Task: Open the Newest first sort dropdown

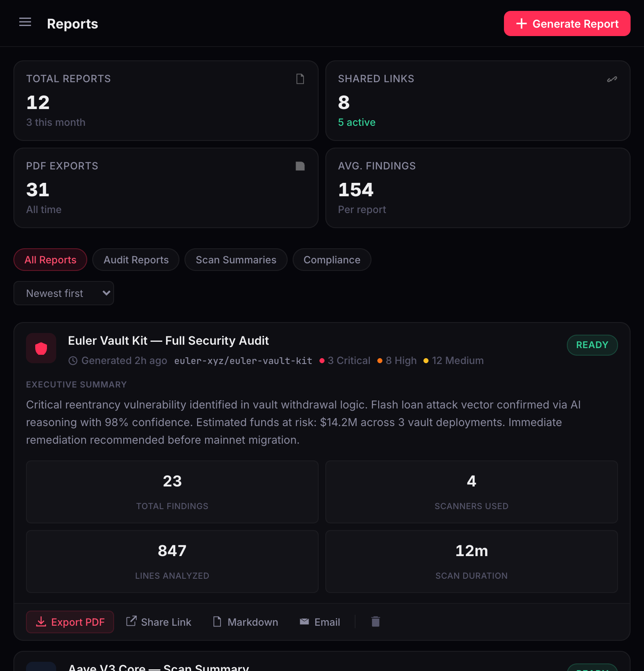Action: [64, 293]
